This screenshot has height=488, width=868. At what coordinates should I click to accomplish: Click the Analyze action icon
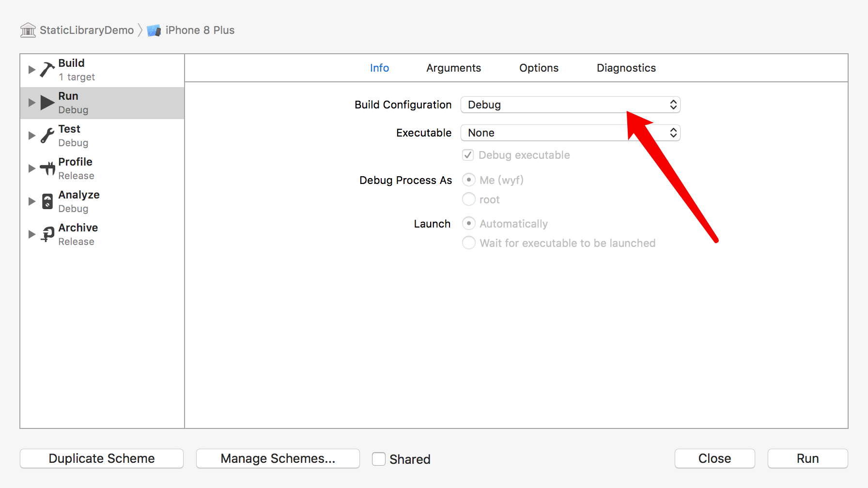pos(47,201)
